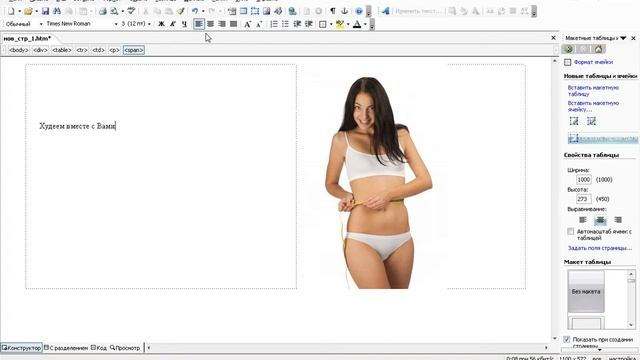This screenshot has width=640, height=360.
Task: Switch to Код view tab
Action: click(99, 348)
